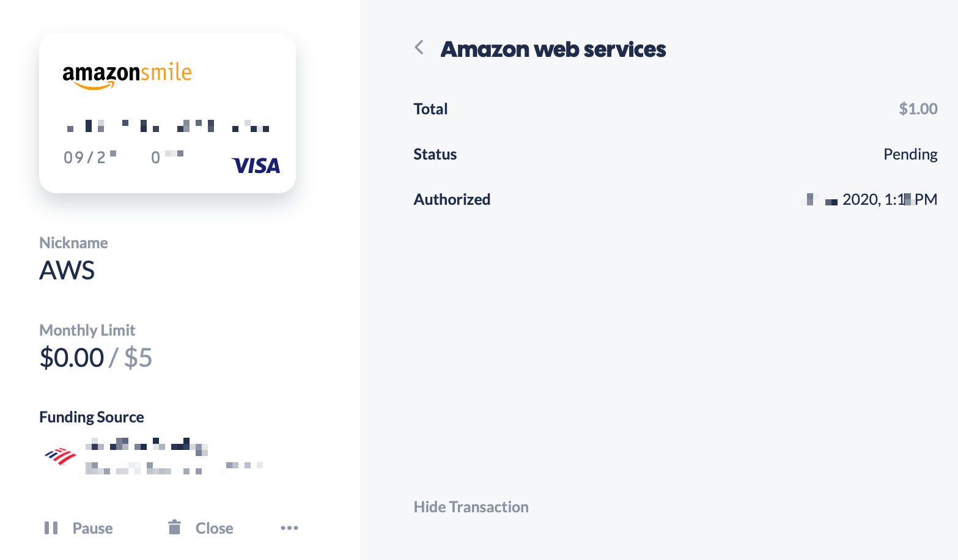Click the Authorized date and time value
958x560 pixels.
[x=871, y=199]
